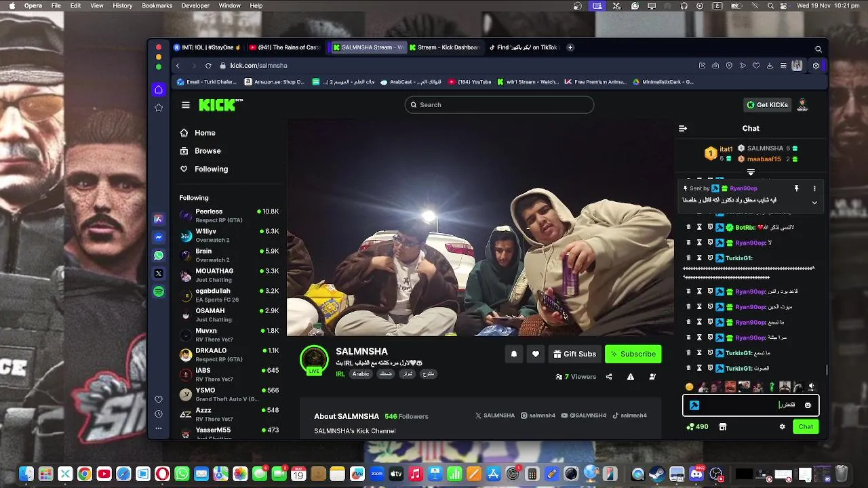Image resolution: width=868 pixels, height=488 pixels.
Task: Click the green Subscribe button
Action: 633,354
